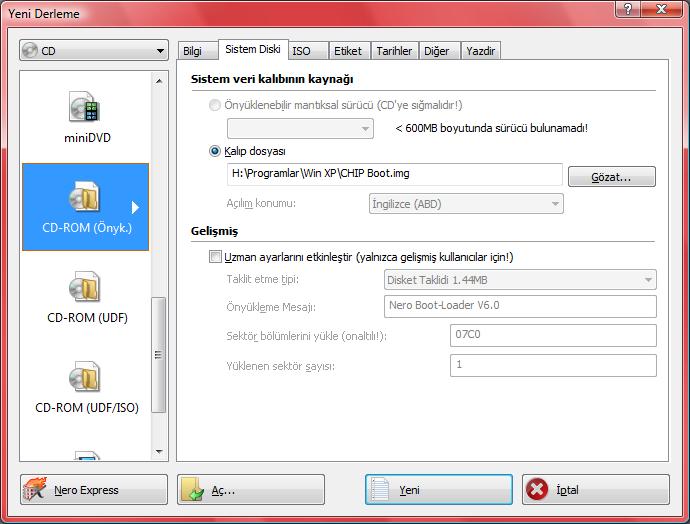Image resolution: width=690 pixels, height=524 pixels.
Task: Expand the İngilizce (ABD) locale dropdown
Action: click(x=466, y=204)
